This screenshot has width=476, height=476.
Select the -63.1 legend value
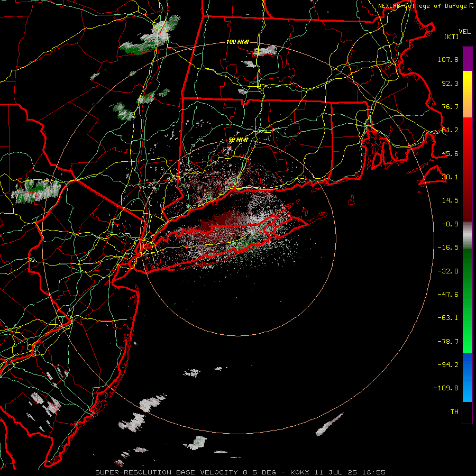(448, 318)
